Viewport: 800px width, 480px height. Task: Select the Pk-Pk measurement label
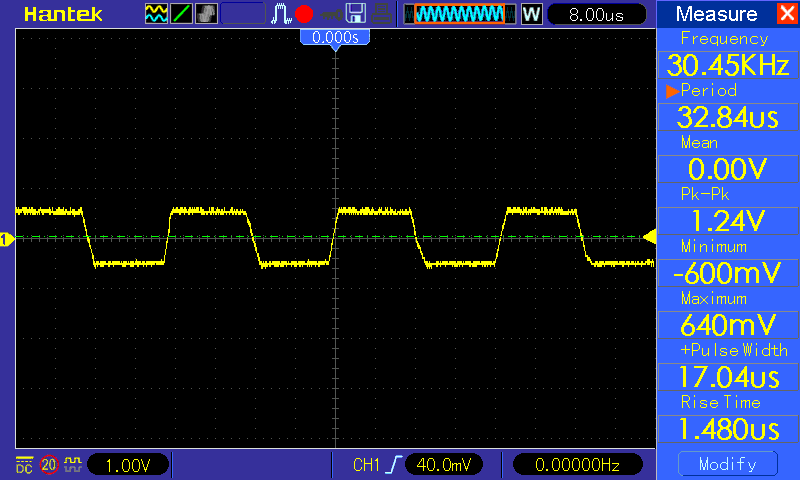tap(705, 194)
